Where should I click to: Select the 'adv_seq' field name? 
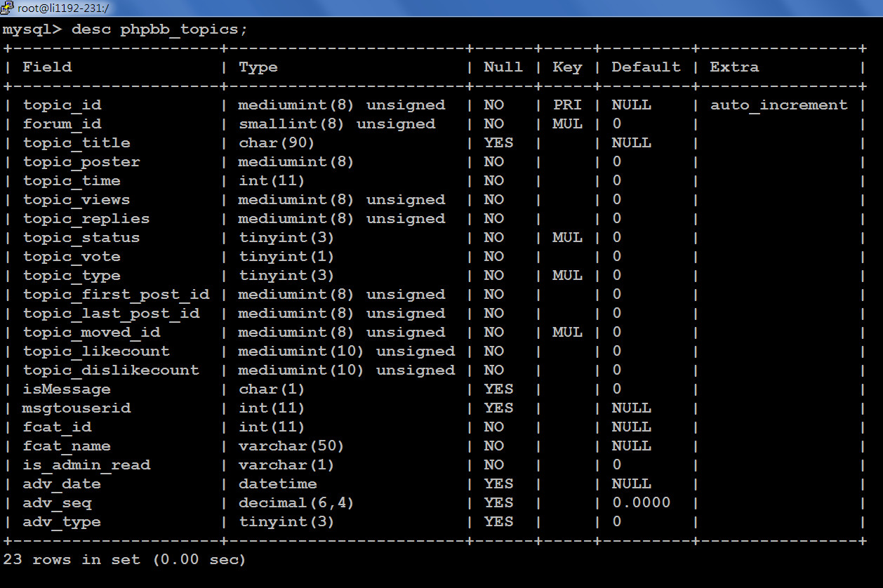pos(57,502)
